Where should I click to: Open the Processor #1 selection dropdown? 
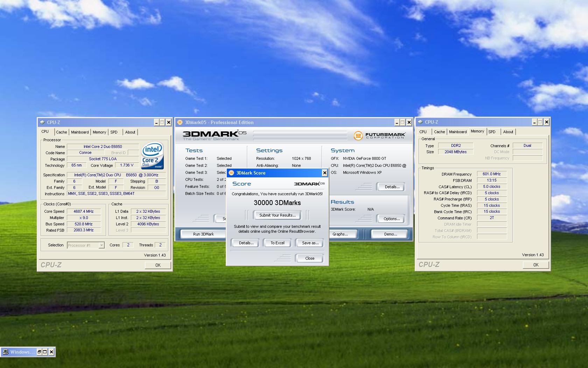(101, 245)
